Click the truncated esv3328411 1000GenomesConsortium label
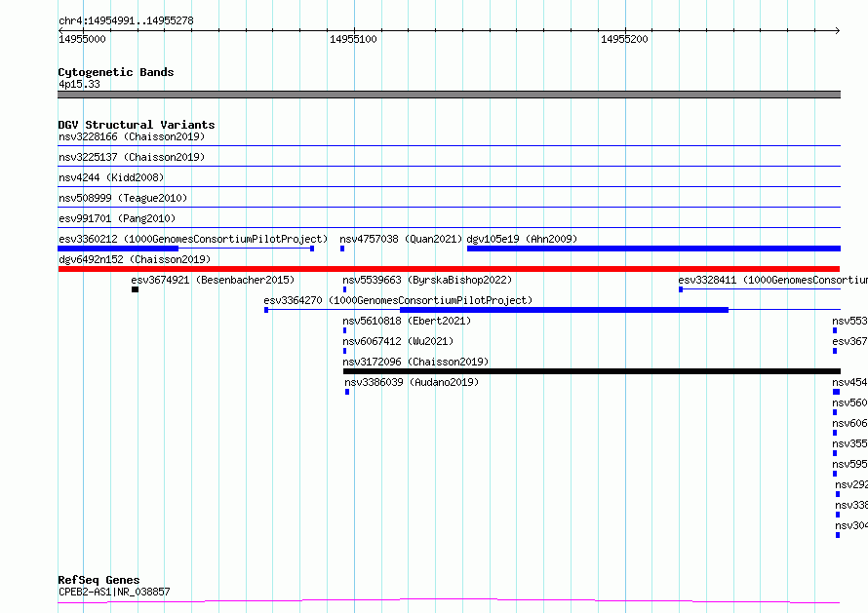 click(772, 280)
